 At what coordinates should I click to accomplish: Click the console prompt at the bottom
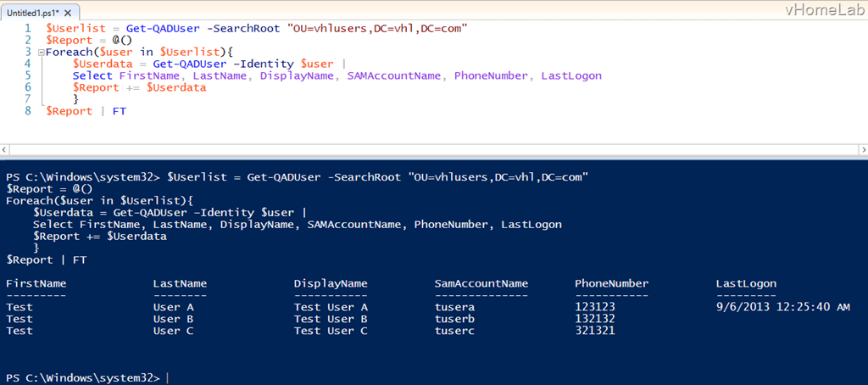coord(85,377)
